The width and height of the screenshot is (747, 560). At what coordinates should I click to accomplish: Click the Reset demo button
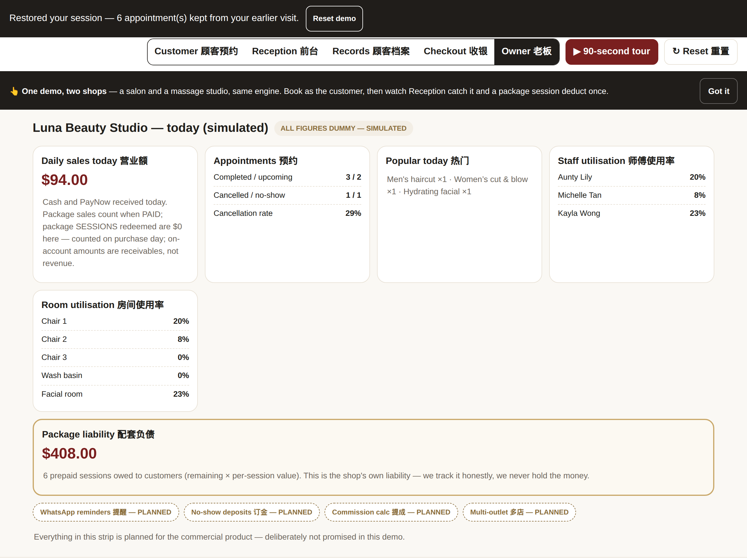[334, 19]
